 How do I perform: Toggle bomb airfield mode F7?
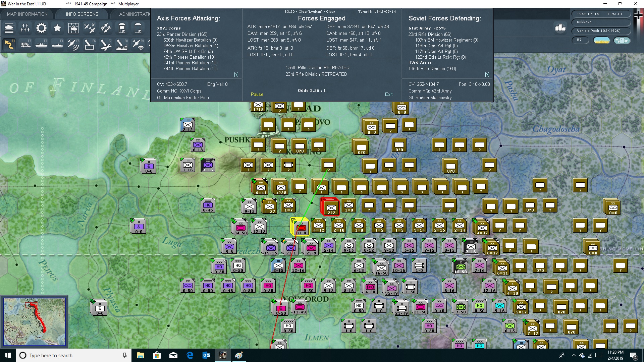point(106,44)
